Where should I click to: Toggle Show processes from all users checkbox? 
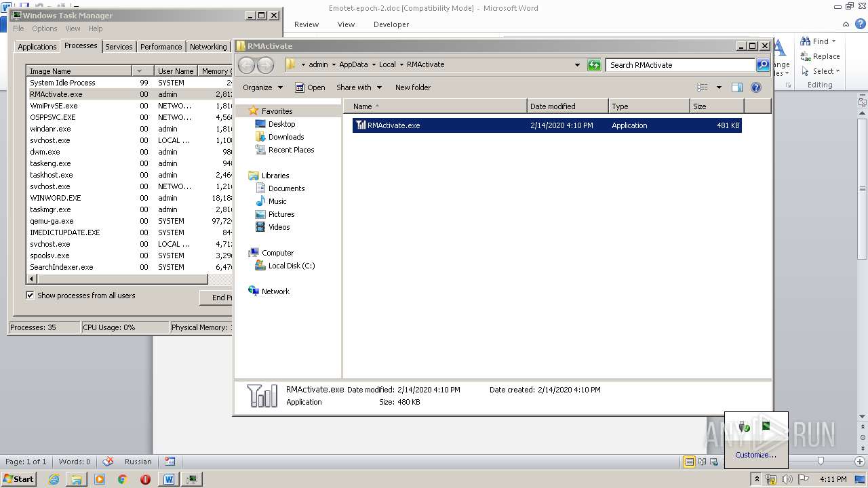click(30, 296)
